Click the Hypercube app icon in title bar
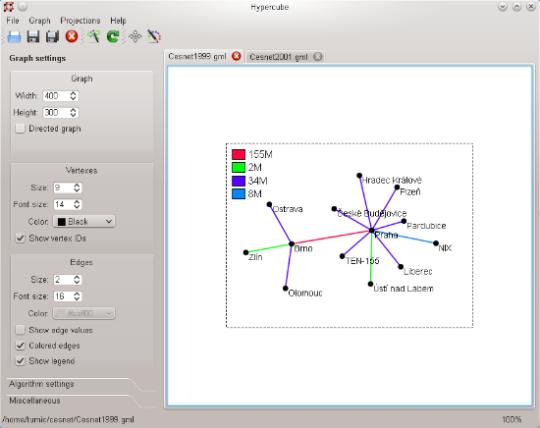This screenshot has width=540, height=428. (8, 7)
